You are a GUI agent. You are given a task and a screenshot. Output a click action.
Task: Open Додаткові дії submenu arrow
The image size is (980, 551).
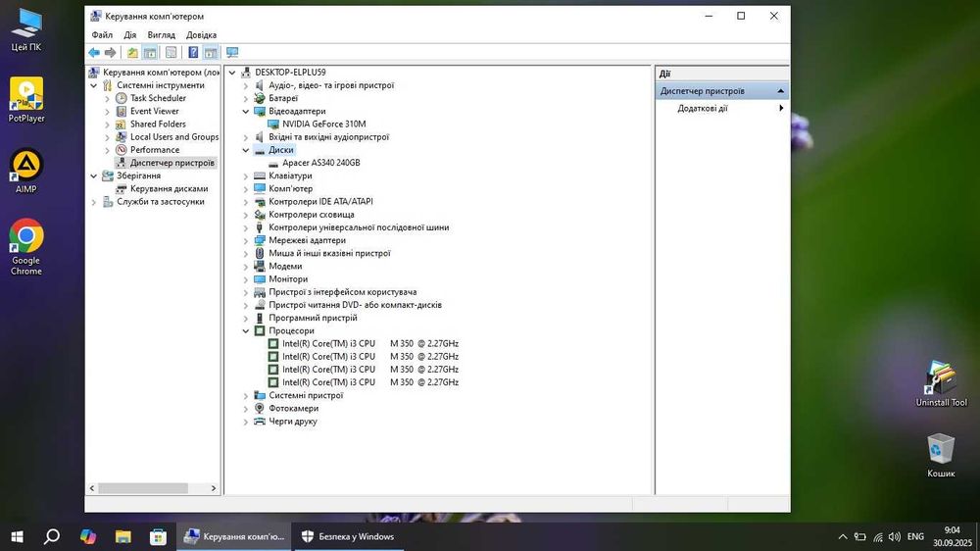(781, 108)
